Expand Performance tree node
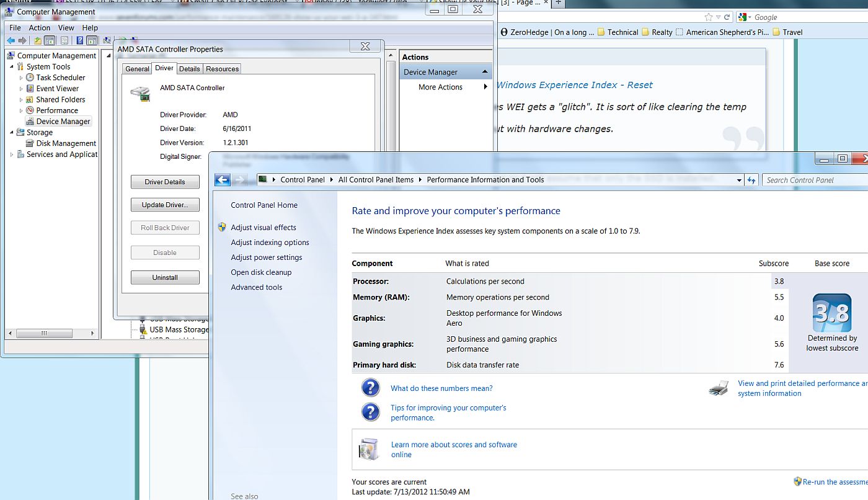Viewport: 868px width, 500px height. point(21,110)
